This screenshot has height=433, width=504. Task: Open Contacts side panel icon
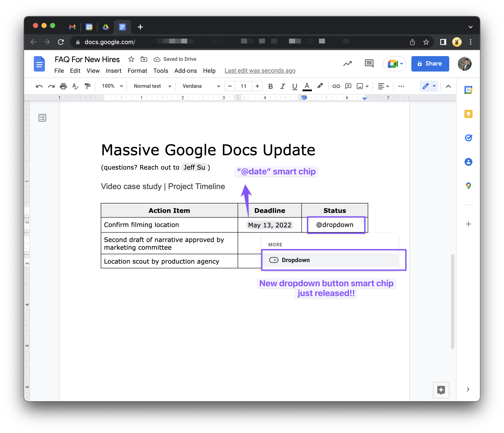click(468, 162)
